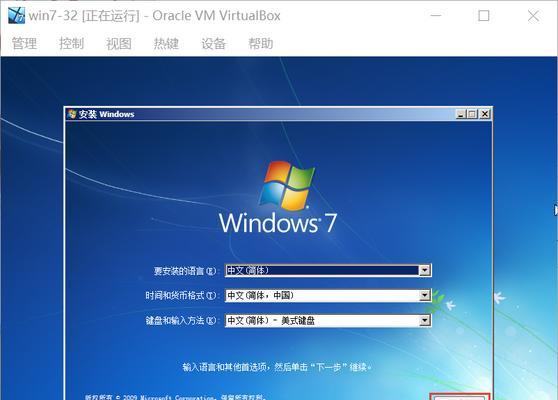This screenshot has width=558, height=400.
Task: Click the 安装 Windows dialog title icon
Action: pos(72,114)
